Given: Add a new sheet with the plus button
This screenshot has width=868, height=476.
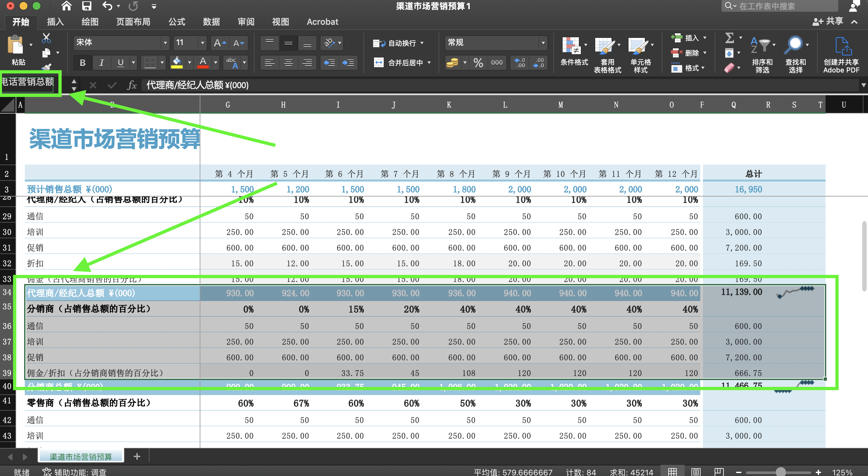Looking at the screenshot, I should (137, 456).
